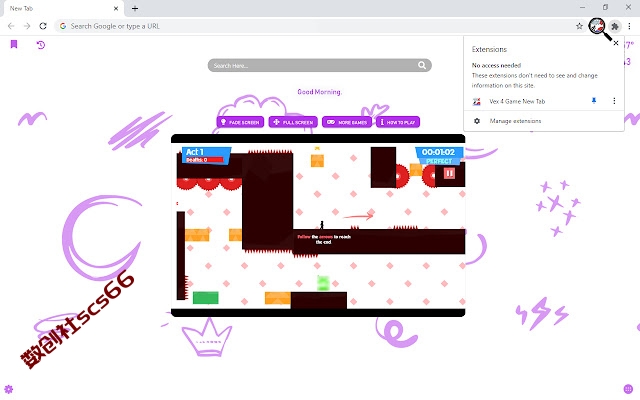Close the Extensions popup
The height and width of the screenshot is (400, 640).
(x=616, y=43)
